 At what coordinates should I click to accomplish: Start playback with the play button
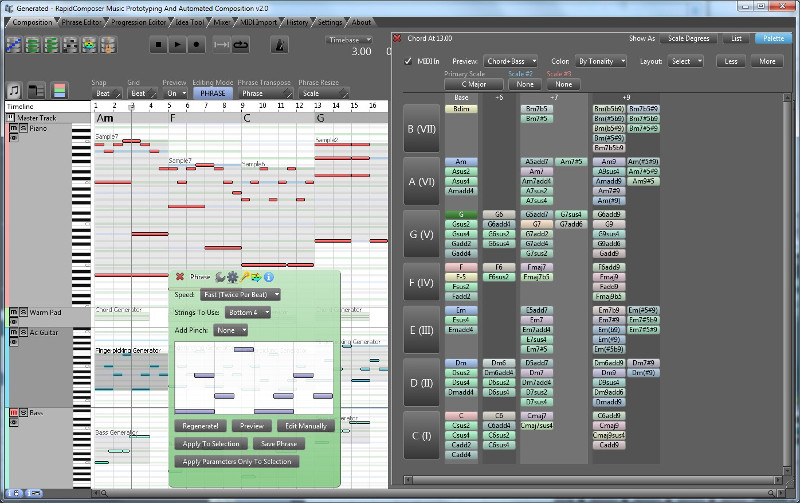point(177,45)
